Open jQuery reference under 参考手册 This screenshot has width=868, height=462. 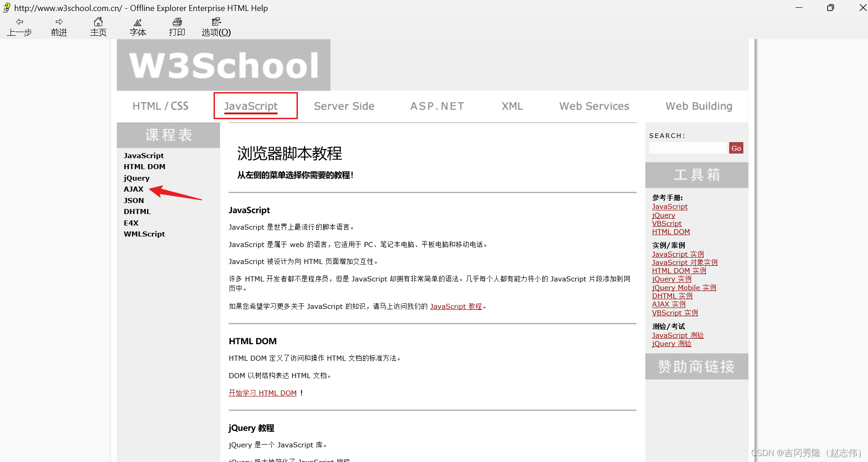click(664, 215)
